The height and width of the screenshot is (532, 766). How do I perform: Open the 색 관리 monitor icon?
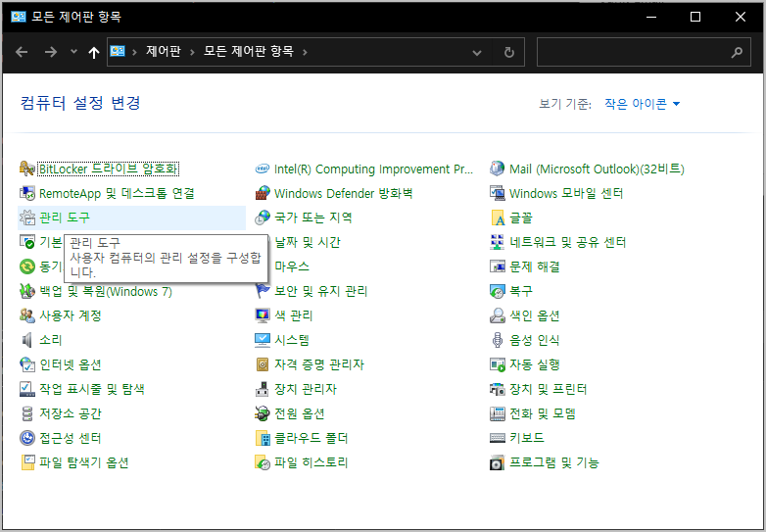[x=263, y=315]
